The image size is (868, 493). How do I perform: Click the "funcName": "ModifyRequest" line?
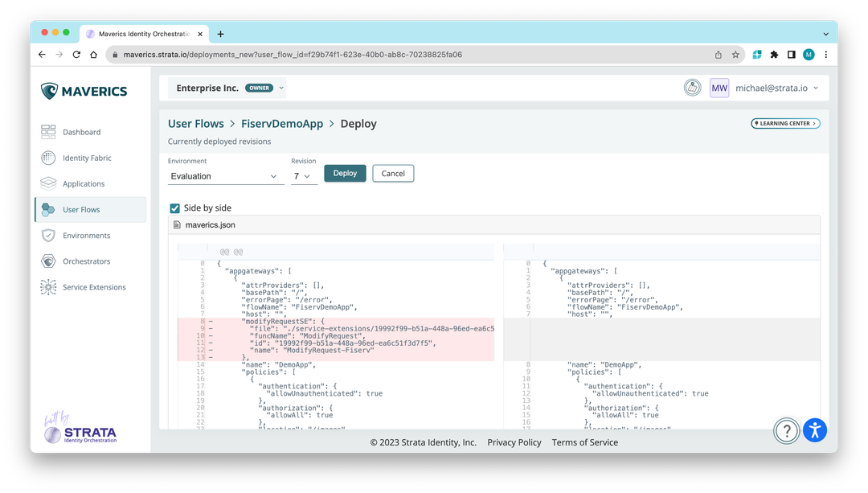tap(335, 335)
